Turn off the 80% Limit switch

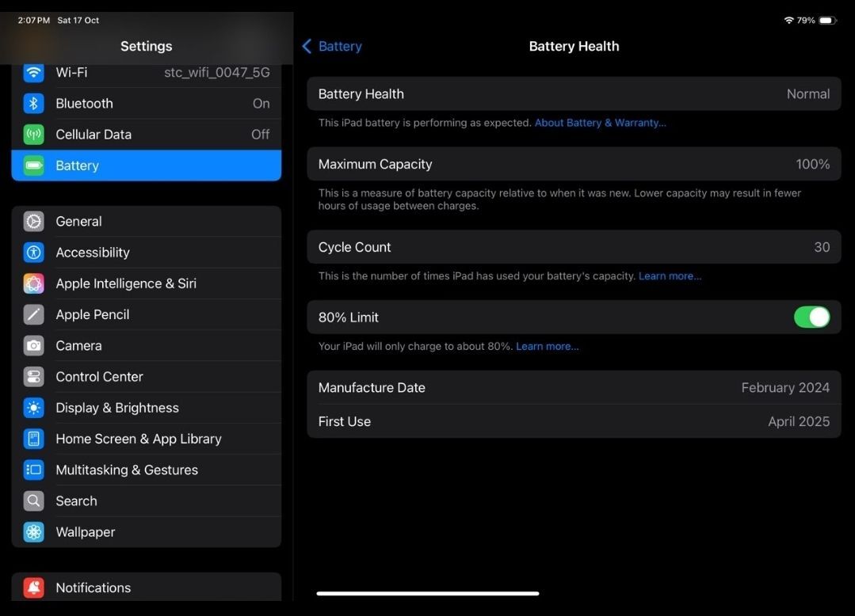(x=811, y=317)
